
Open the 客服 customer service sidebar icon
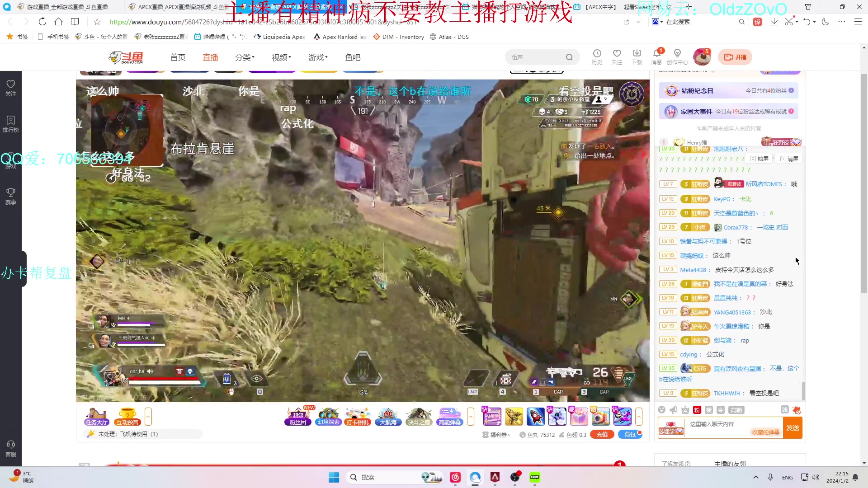(10, 449)
